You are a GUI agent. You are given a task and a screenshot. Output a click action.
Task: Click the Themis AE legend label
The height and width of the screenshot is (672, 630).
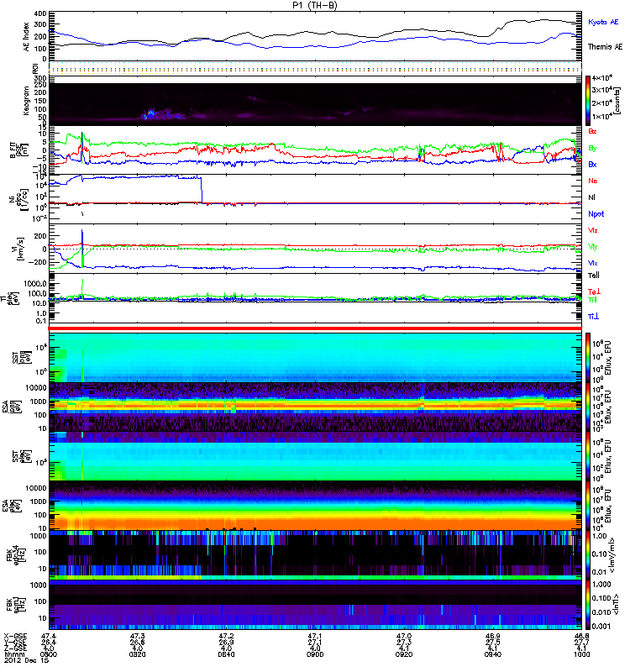[x=604, y=48]
